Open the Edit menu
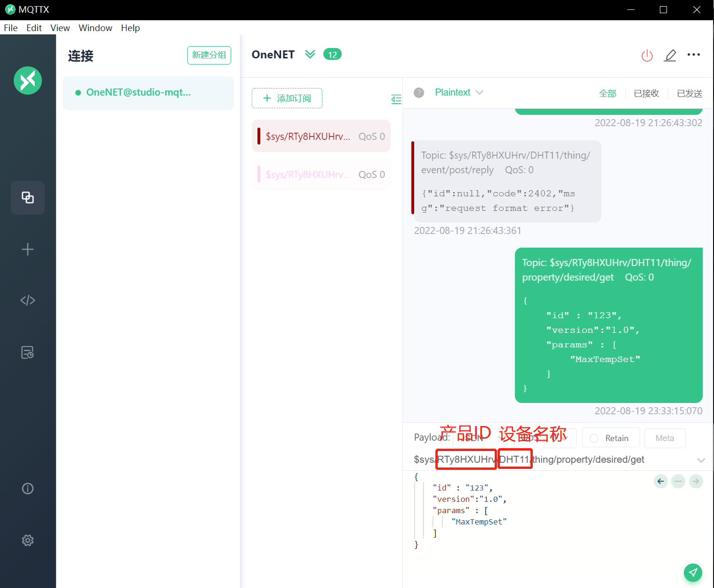 [x=34, y=28]
